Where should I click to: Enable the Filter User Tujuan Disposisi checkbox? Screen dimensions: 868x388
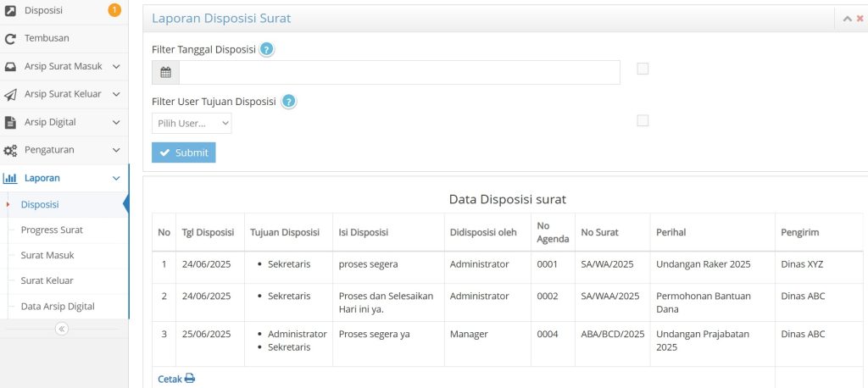643,120
